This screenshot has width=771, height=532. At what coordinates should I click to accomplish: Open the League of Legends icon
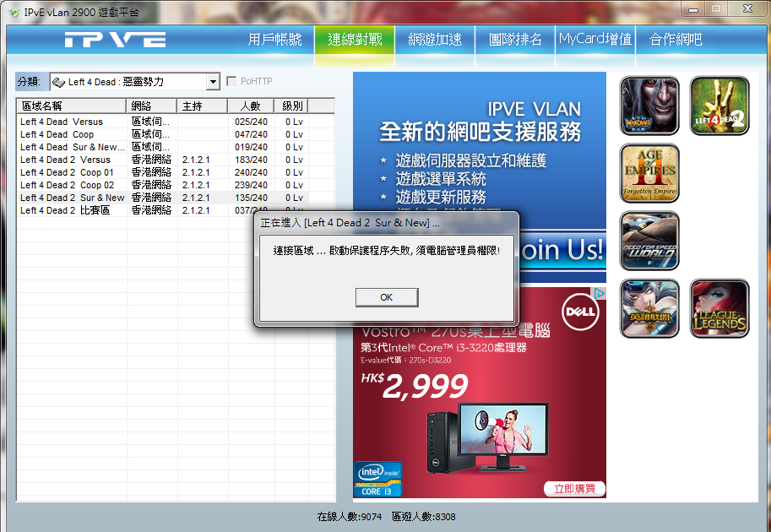tap(719, 309)
